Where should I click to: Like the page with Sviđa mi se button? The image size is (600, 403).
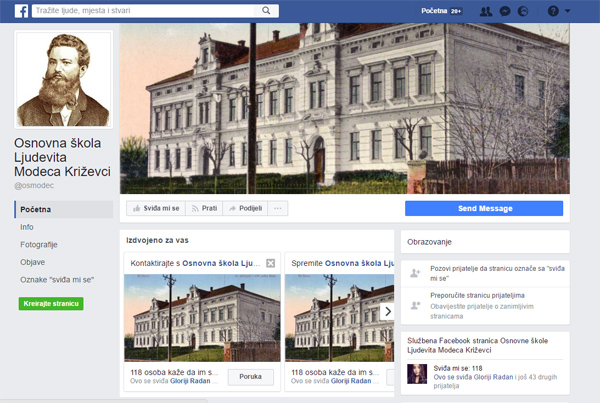pyautogui.click(x=156, y=208)
